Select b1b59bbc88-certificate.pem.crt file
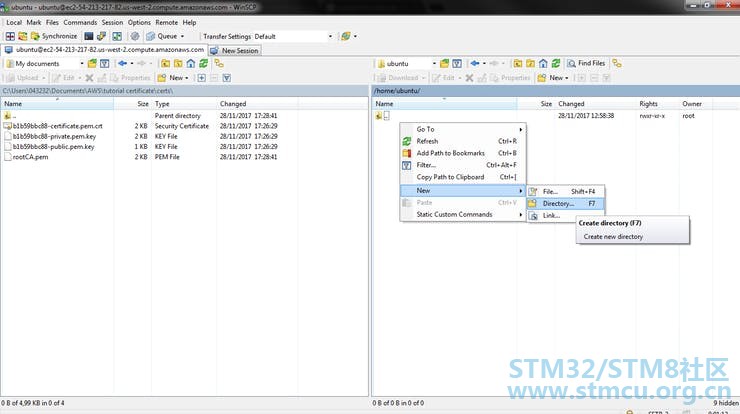740x414 pixels. click(57, 126)
